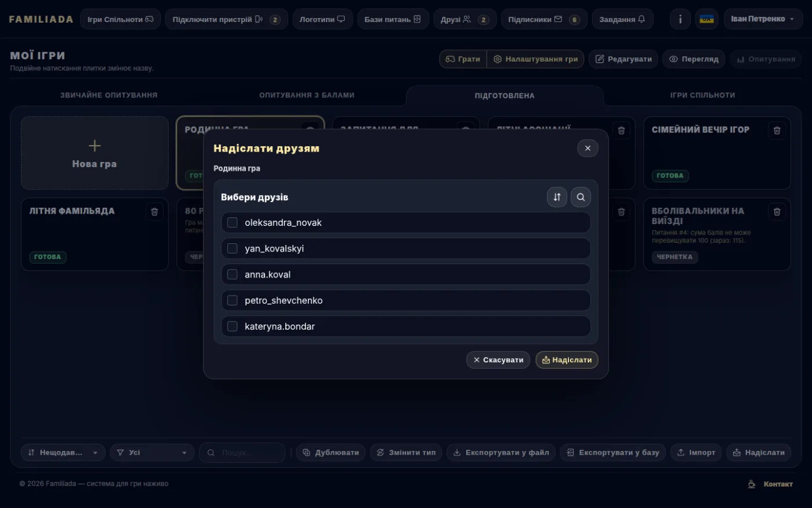This screenshot has width=812, height=508.
Task: Open friend search via magnifier icon
Action: [x=581, y=197]
